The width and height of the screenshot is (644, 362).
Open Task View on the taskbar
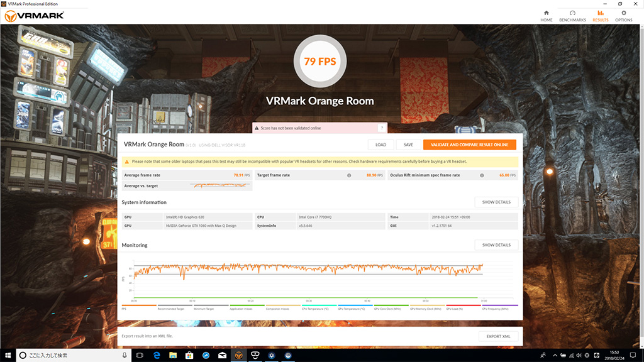coord(140,356)
